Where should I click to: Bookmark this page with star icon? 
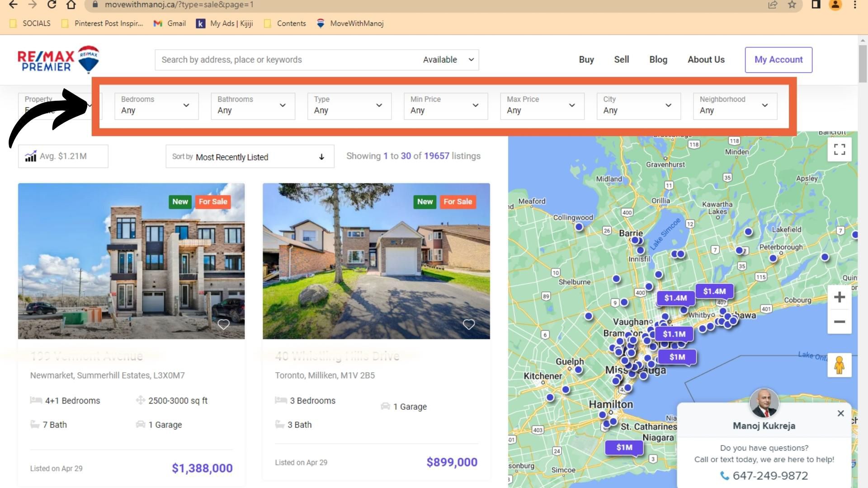tap(792, 5)
